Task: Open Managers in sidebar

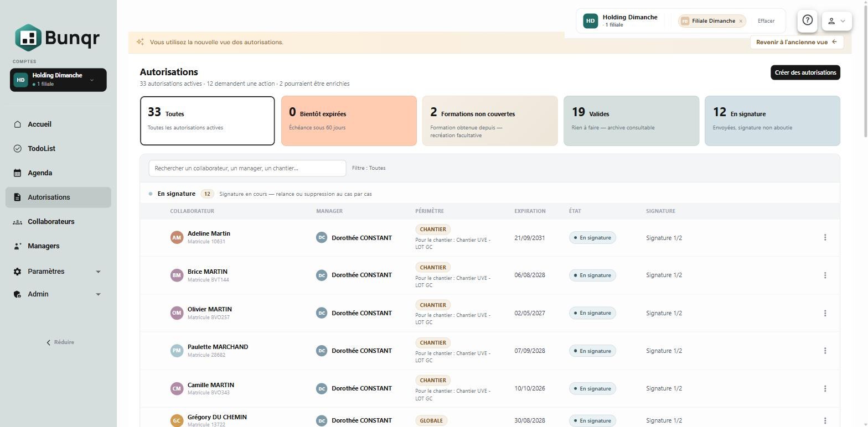Action: tap(58, 246)
